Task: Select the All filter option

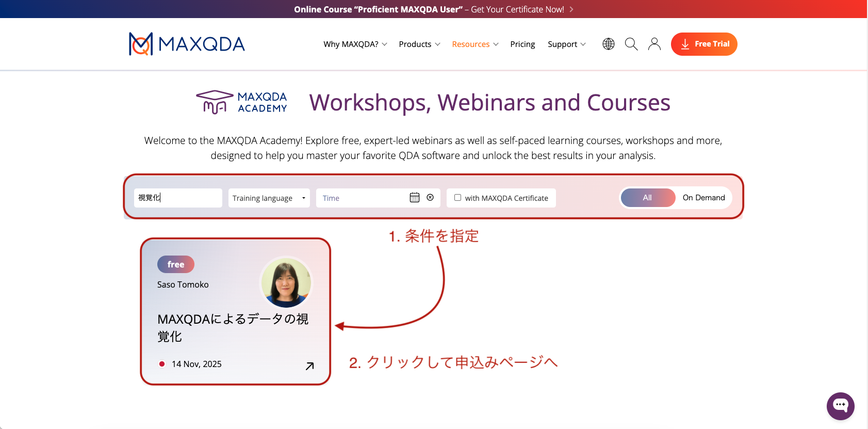Action: [647, 198]
